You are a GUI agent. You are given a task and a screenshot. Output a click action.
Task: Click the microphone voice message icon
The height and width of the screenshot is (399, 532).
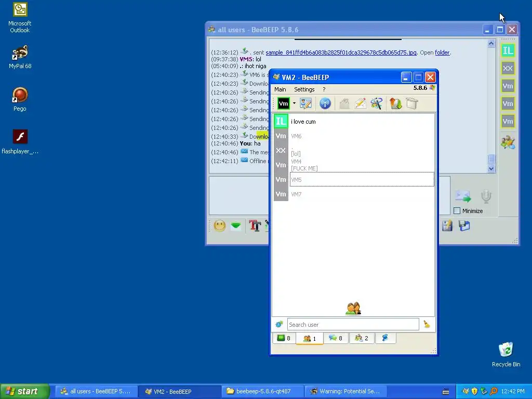[486, 196]
